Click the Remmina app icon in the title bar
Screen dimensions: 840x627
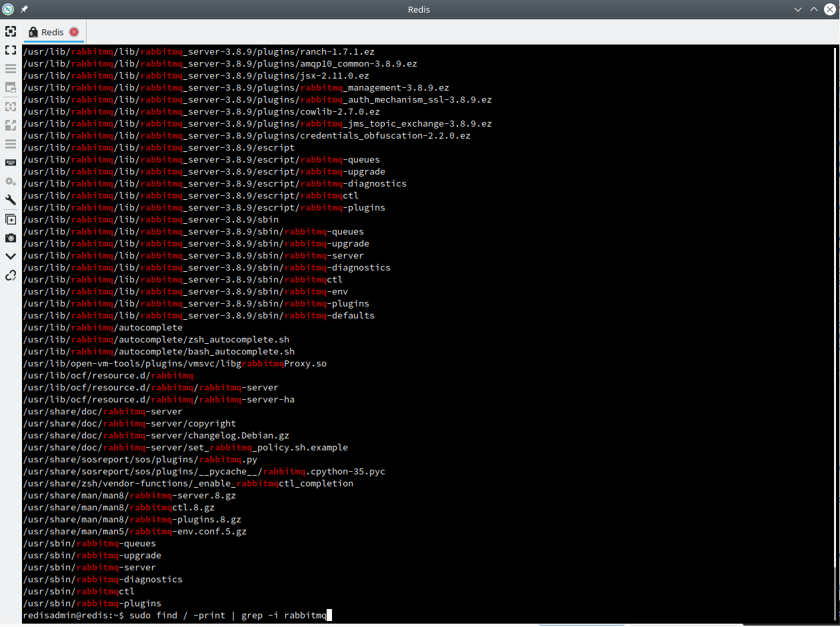8,9
